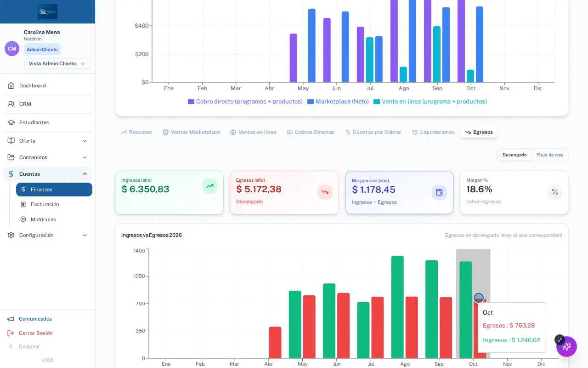This screenshot has width=588, height=368.
Task: Click the Natation logo in header
Action: pyautogui.click(x=48, y=11)
